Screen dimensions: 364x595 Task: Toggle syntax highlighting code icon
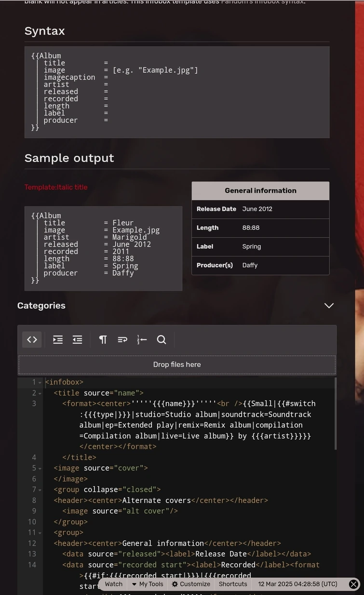point(32,339)
